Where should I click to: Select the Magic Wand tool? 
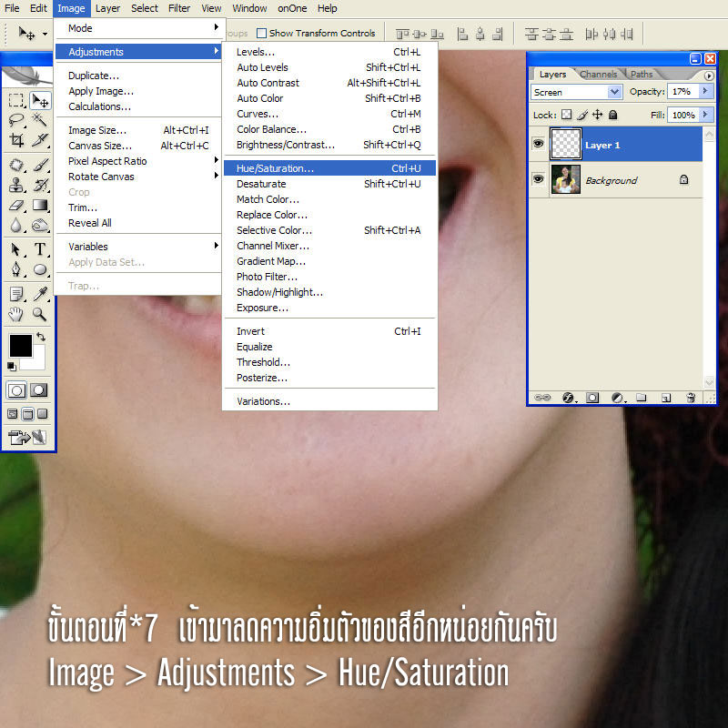point(40,120)
